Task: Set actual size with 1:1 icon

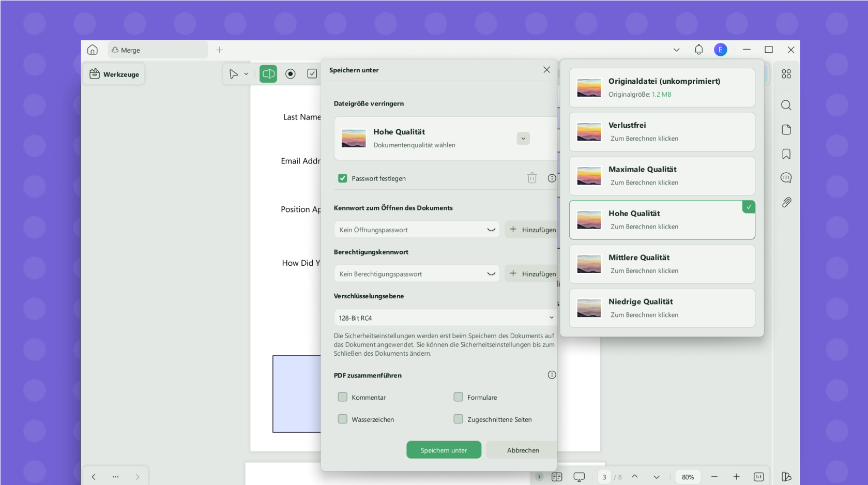Action: 758,477
